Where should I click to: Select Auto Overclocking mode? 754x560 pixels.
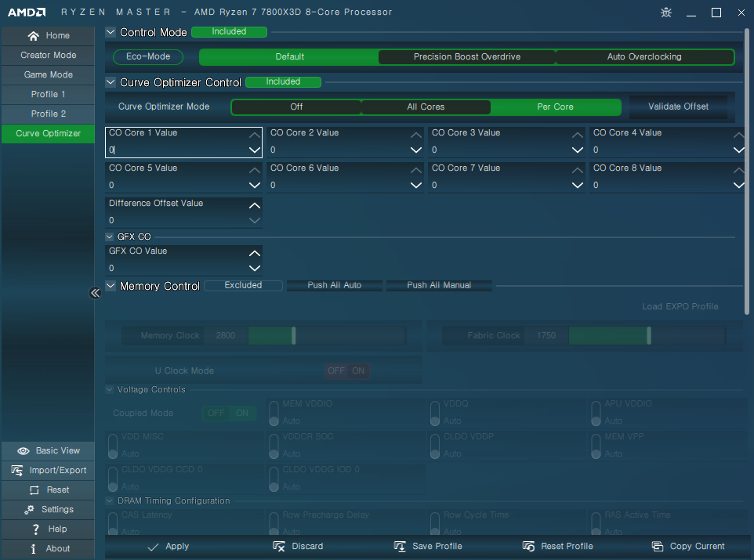click(x=644, y=56)
